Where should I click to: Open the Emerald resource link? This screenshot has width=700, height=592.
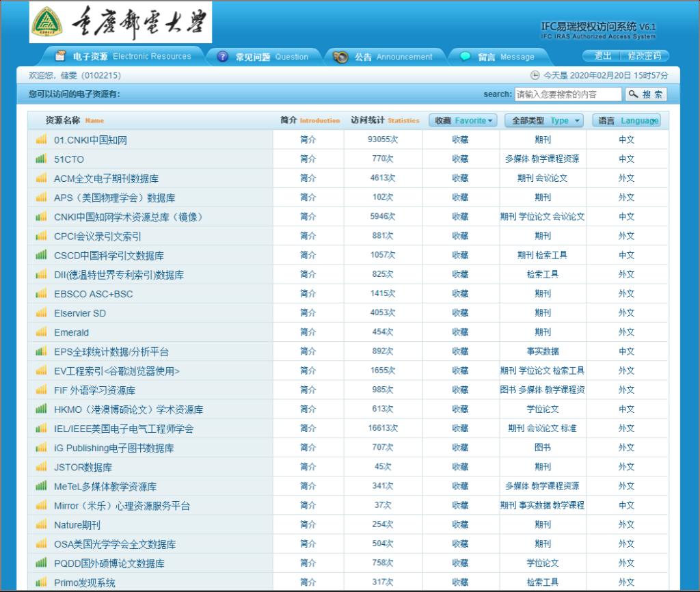click(x=71, y=333)
